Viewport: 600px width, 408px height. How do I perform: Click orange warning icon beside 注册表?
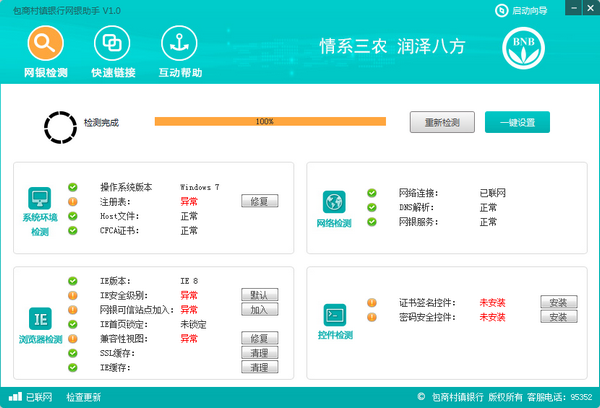pos(73,201)
